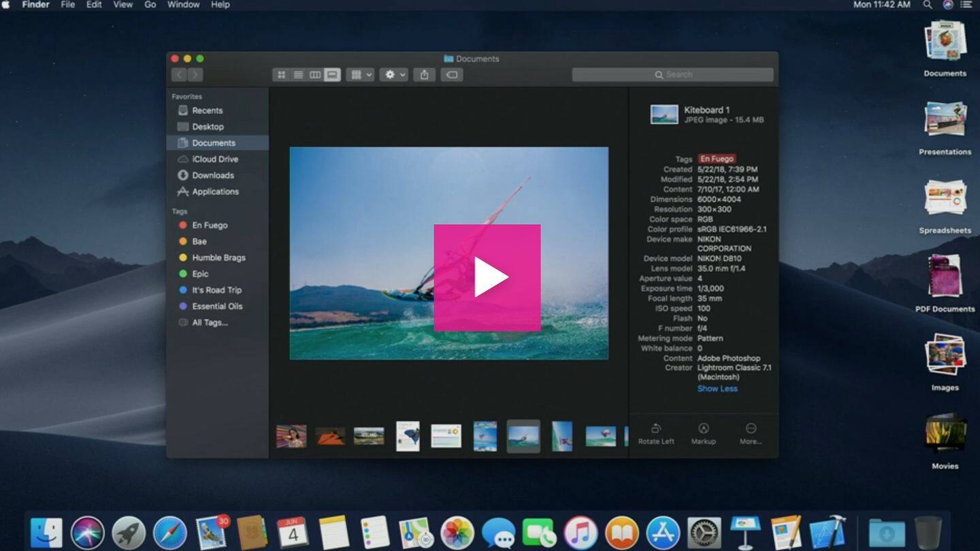
Task: Select the highlighted kiteboard thumbnail
Action: [x=523, y=437]
